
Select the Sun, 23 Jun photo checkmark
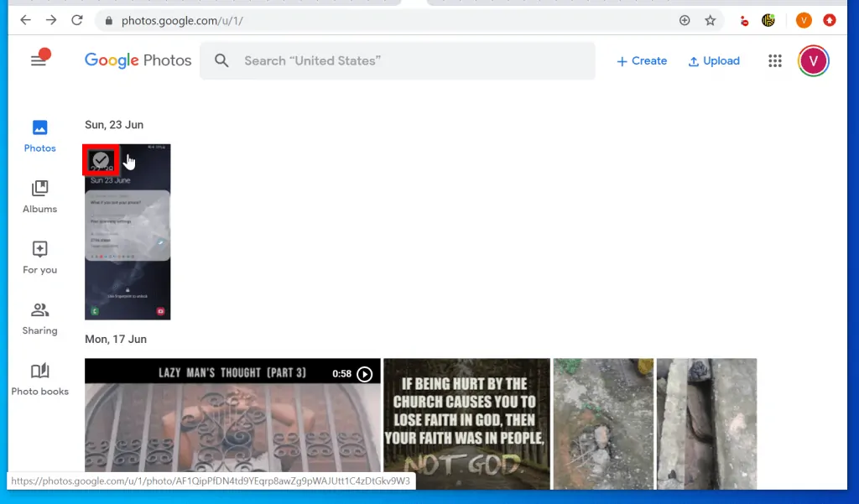point(101,159)
